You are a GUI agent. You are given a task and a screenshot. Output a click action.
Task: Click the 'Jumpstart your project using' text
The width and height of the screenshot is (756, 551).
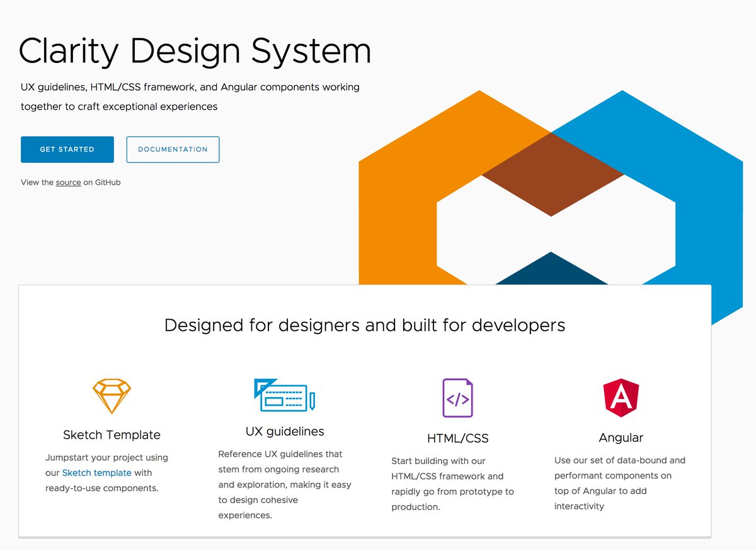point(106,473)
